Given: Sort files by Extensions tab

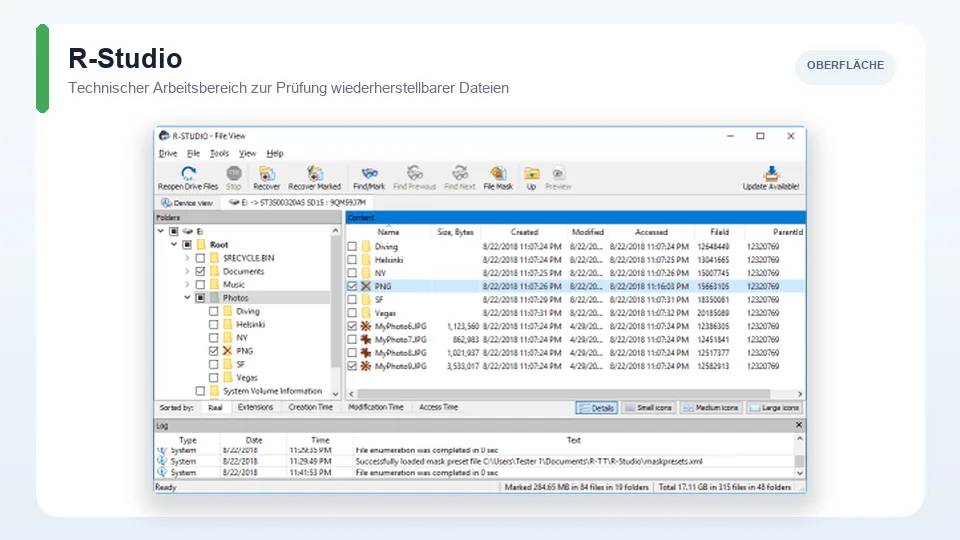Looking at the screenshot, I should (255, 407).
